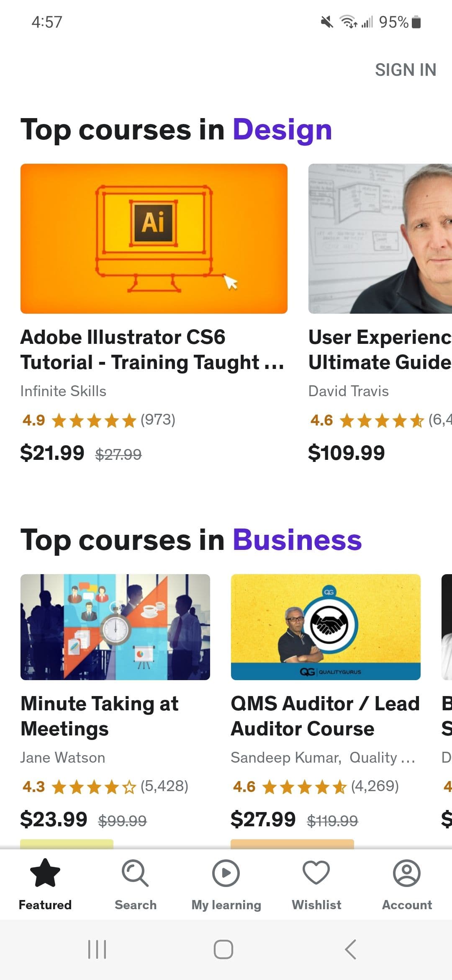Tap the Design category heading
Viewport: 452px width, 980px height.
(282, 129)
